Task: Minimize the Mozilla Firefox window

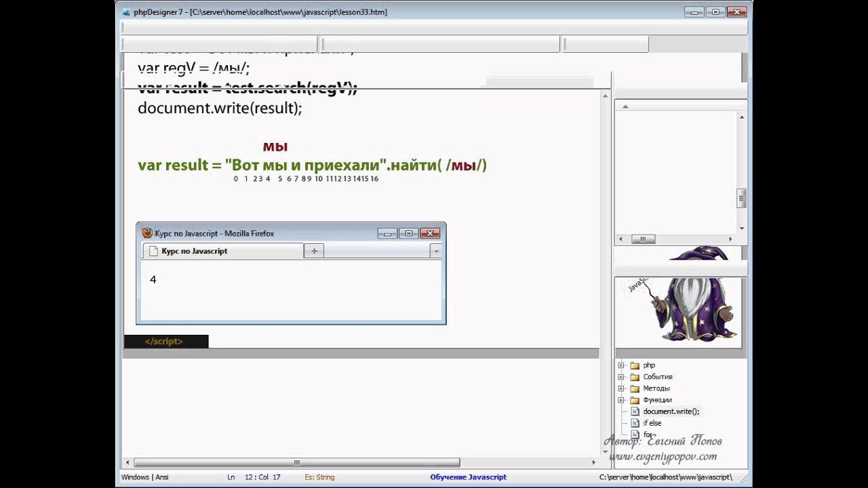Action: pyautogui.click(x=387, y=233)
